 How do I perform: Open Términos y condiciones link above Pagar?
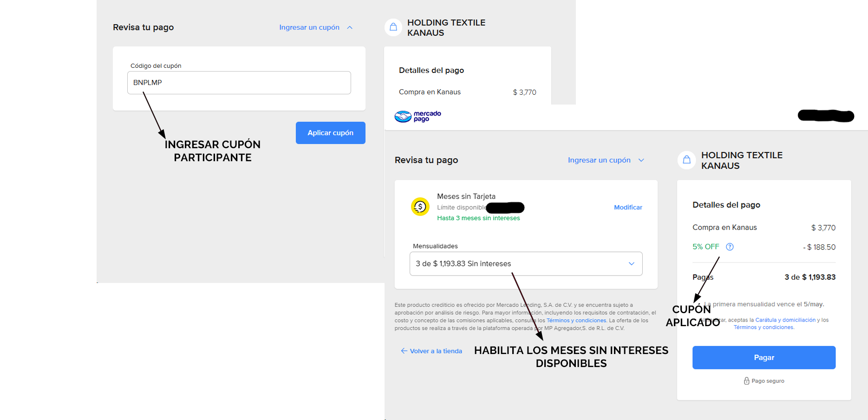tap(764, 328)
